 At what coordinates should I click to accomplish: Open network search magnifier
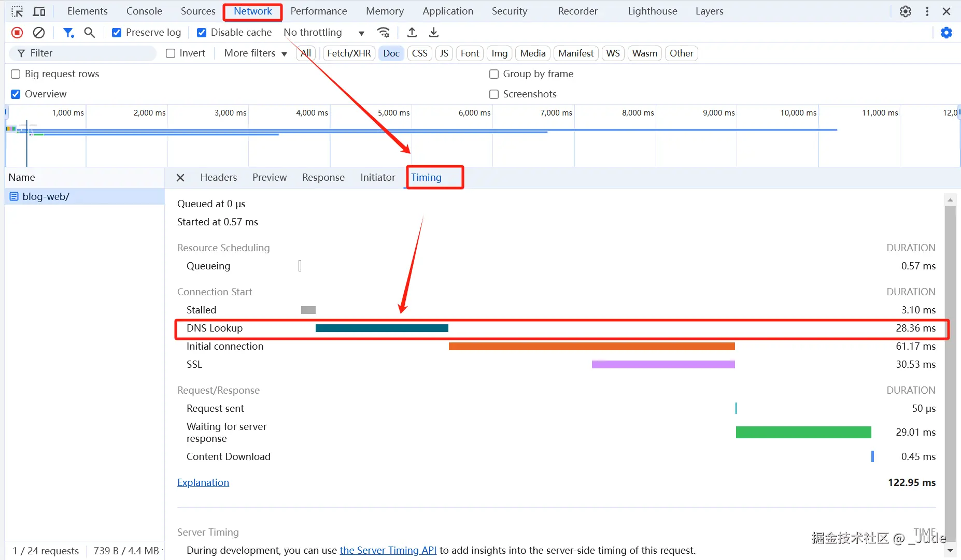90,33
